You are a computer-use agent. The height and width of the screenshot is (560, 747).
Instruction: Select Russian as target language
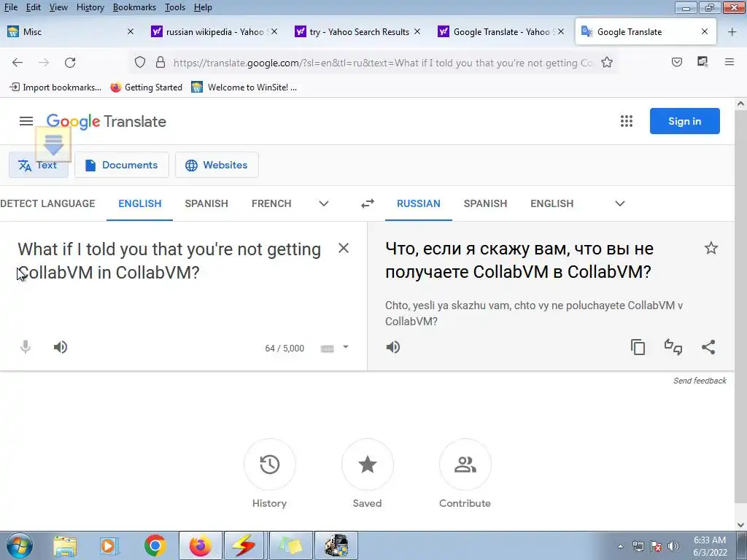tap(418, 204)
